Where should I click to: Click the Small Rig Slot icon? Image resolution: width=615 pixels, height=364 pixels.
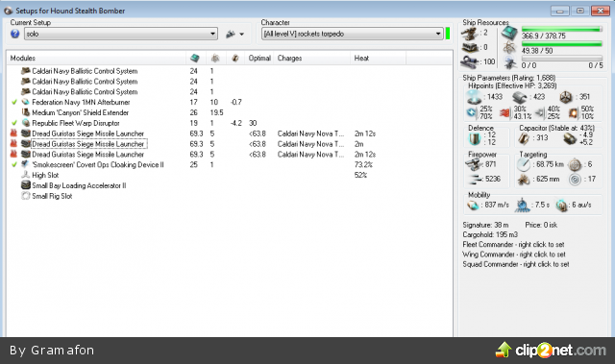pos(26,196)
